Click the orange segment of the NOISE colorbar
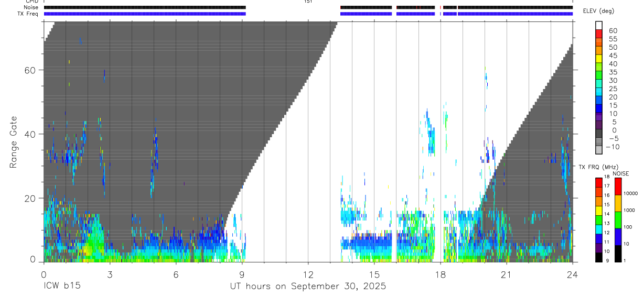Viewport: 644px width, 297px height. click(x=618, y=203)
